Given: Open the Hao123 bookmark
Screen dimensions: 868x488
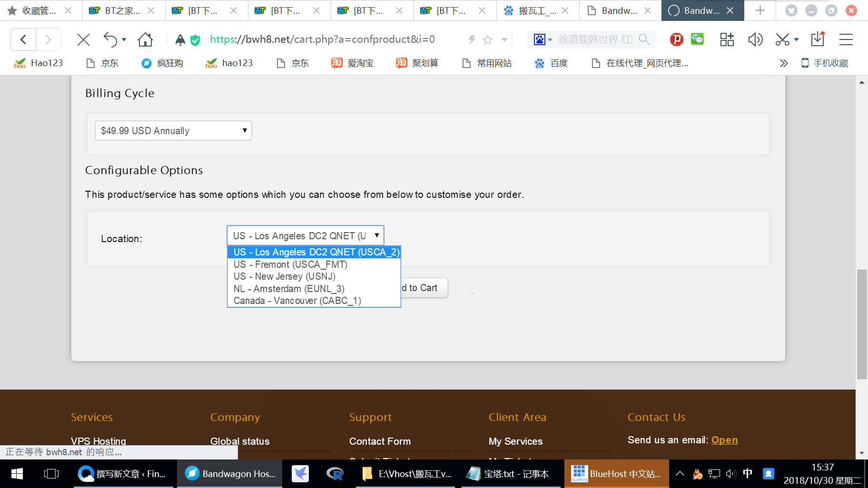Looking at the screenshot, I should pyautogui.click(x=39, y=63).
